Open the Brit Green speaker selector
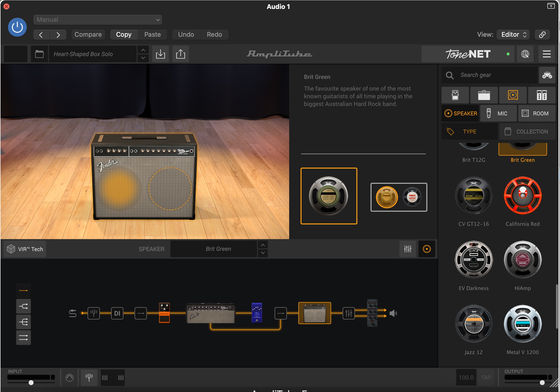 [214, 249]
